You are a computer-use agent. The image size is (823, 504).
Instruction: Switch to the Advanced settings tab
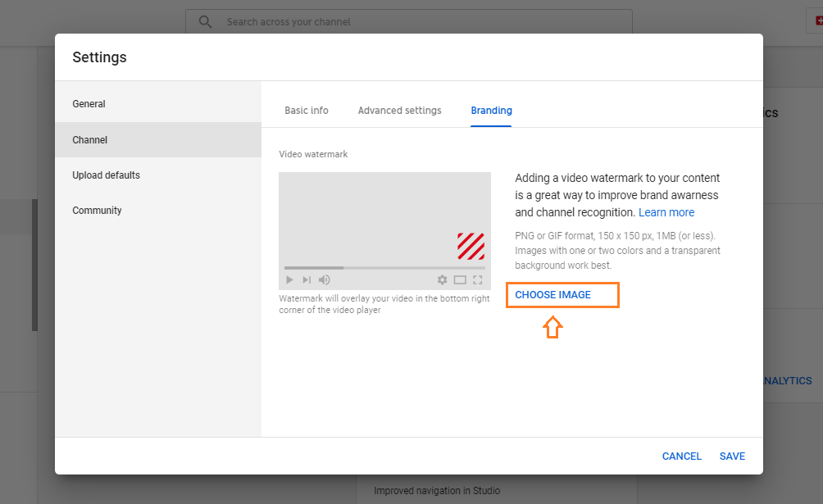[x=399, y=111]
